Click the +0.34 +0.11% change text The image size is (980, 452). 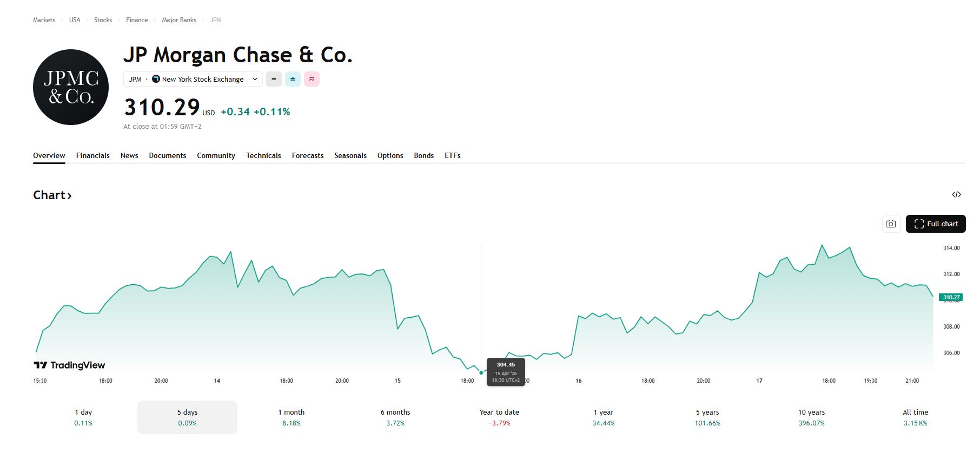(x=255, y=112)
